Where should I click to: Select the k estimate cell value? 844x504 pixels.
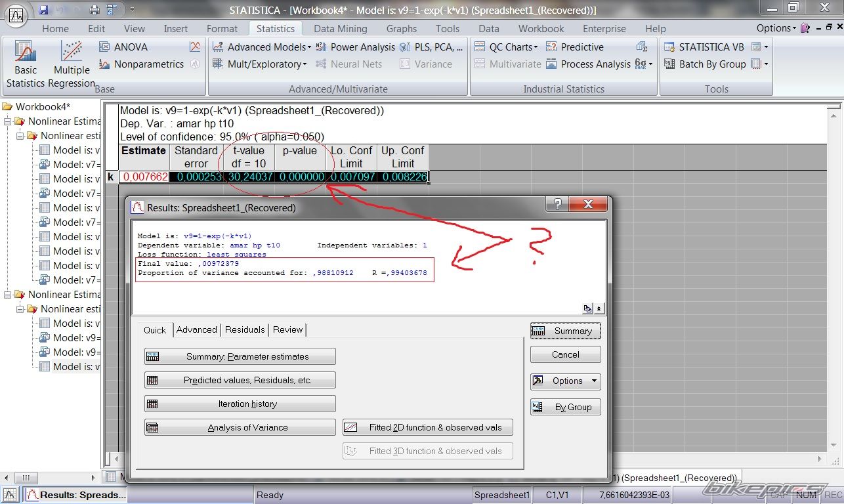tap(144, 177)
